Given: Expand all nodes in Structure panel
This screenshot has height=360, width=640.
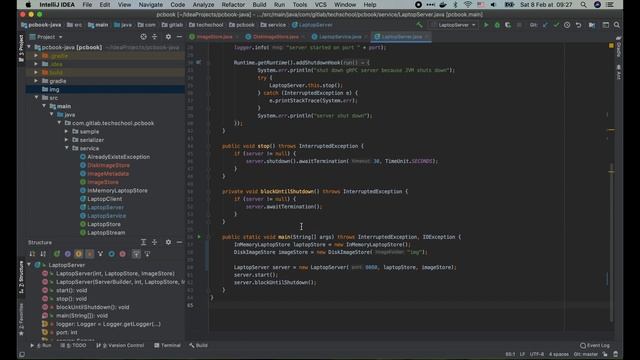Looking at the screenshot, I should (143, 242).
